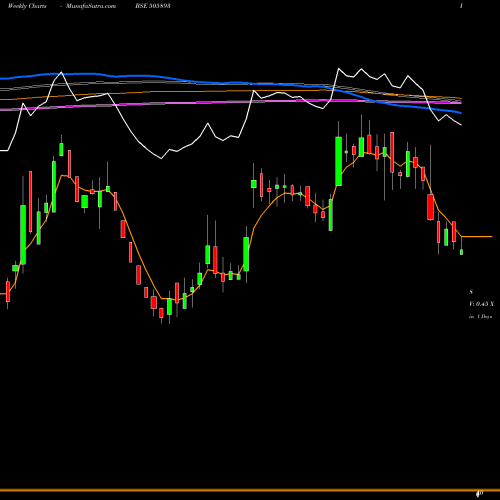Click the "BSE 503893" symbol text
Image resolution: width=500 pixels, height=500 pixels.
click(153, 6)
